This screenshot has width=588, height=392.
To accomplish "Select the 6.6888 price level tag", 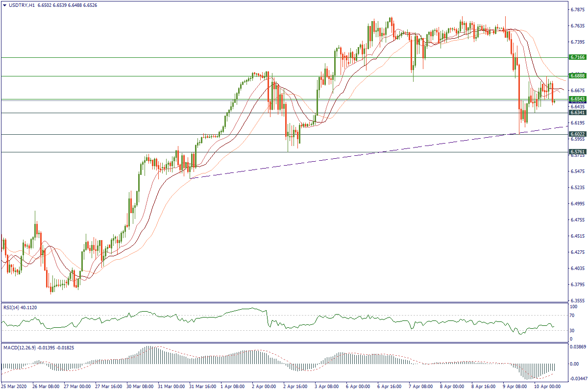I will click(x=577, y=76).
